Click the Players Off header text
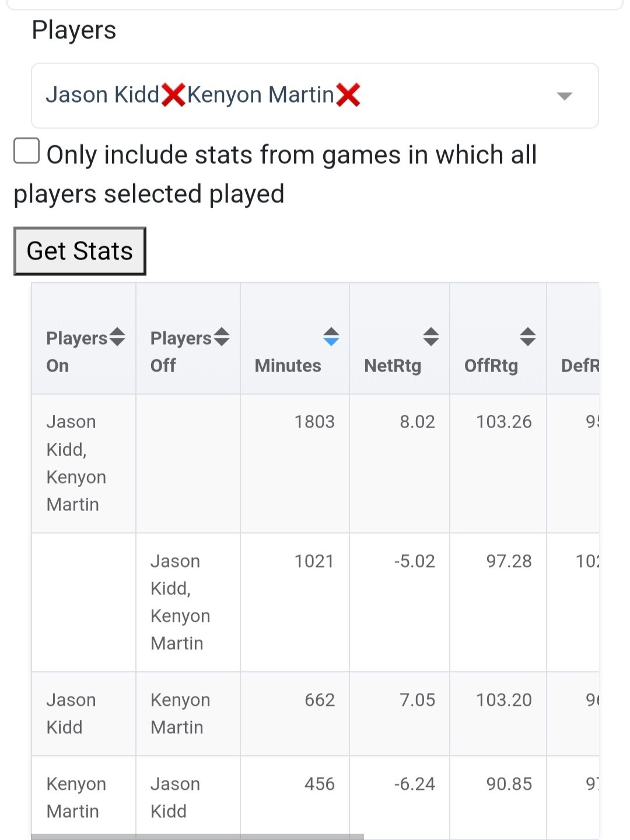Screen dimensions: 630x840 [x=180, y=351]
